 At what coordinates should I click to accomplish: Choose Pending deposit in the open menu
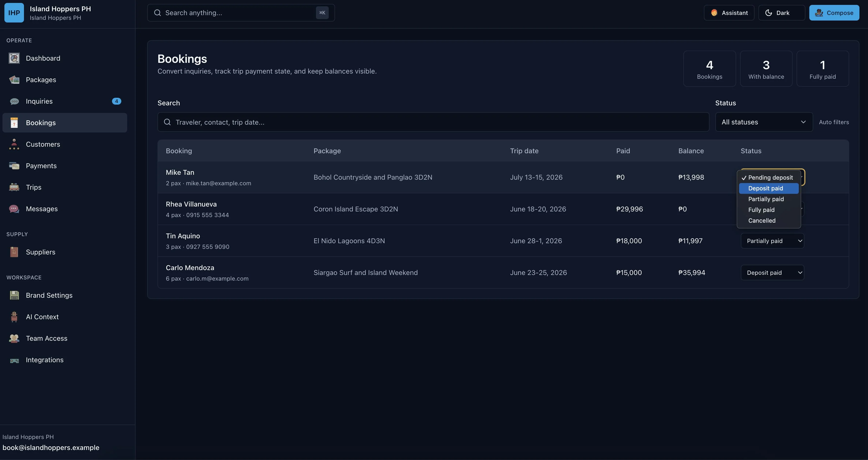[x=769, y=177]
